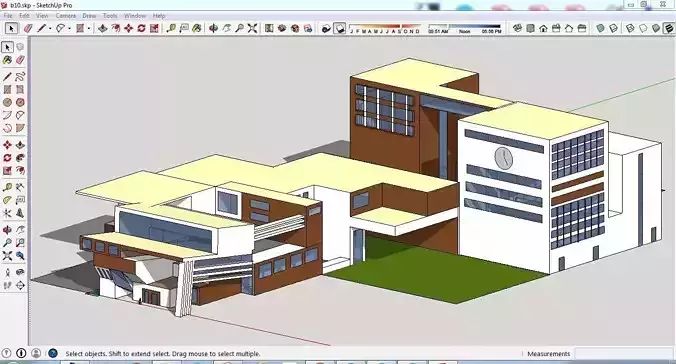This screenshot has width=676, height=364.
Task: Pick the Scale tool in the top toolbar
Action: point(154,28)
